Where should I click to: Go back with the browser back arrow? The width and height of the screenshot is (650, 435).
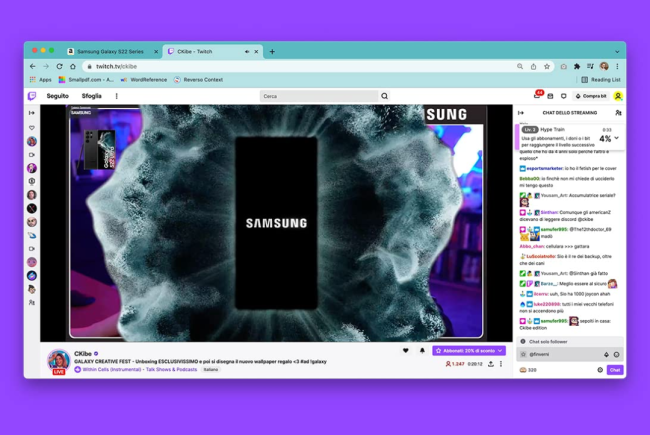[x=33, y=66]
